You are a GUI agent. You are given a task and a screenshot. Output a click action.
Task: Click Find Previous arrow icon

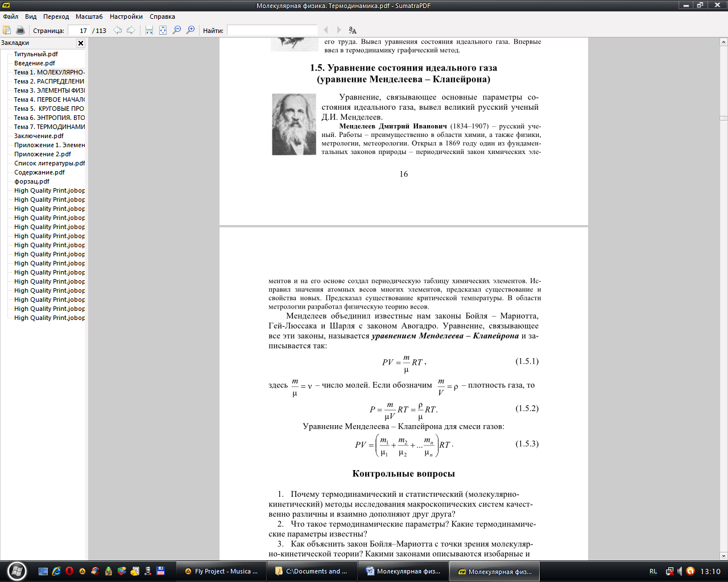(x=326, y=30)
